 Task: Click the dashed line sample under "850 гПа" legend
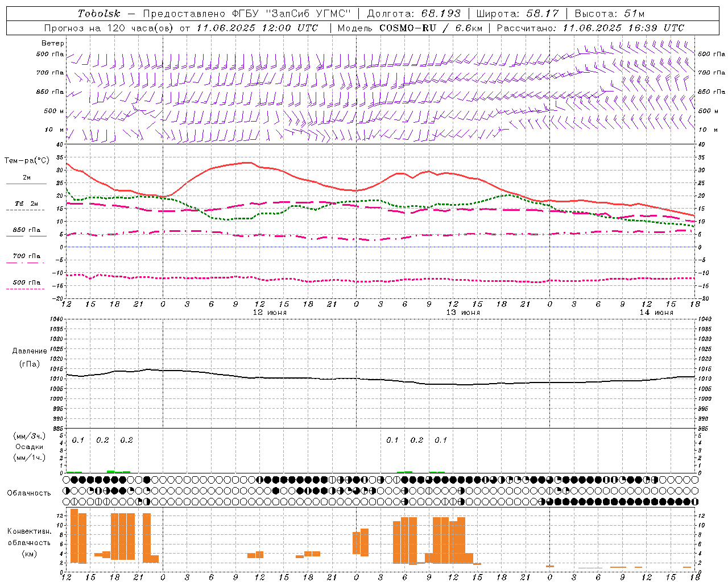[x=26, y=236]
